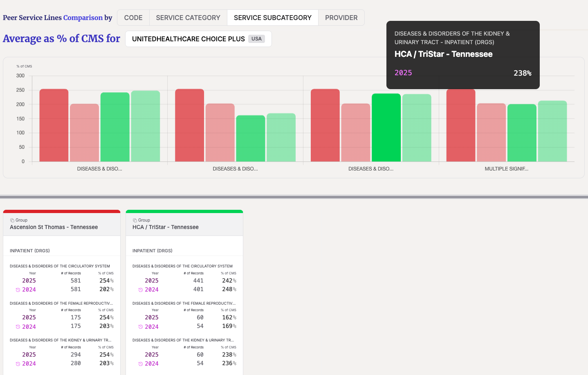The image size is (588, 375).
Task: Click the horizontal divider between chart and cards
Action: click(x=294, y=197)
